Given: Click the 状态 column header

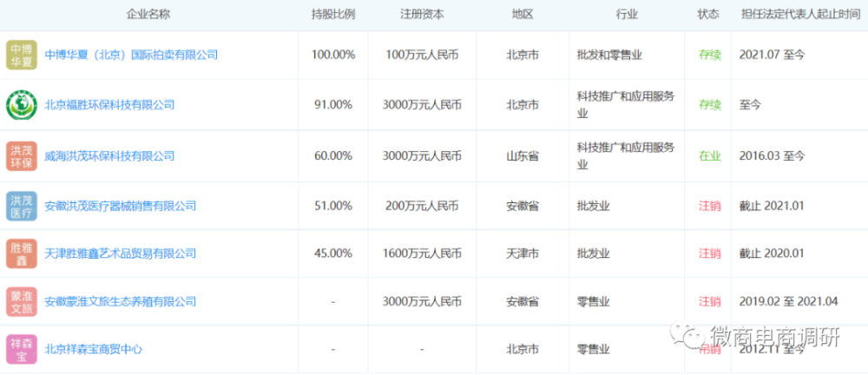Looking at the screenshot, I should point(708,15).
